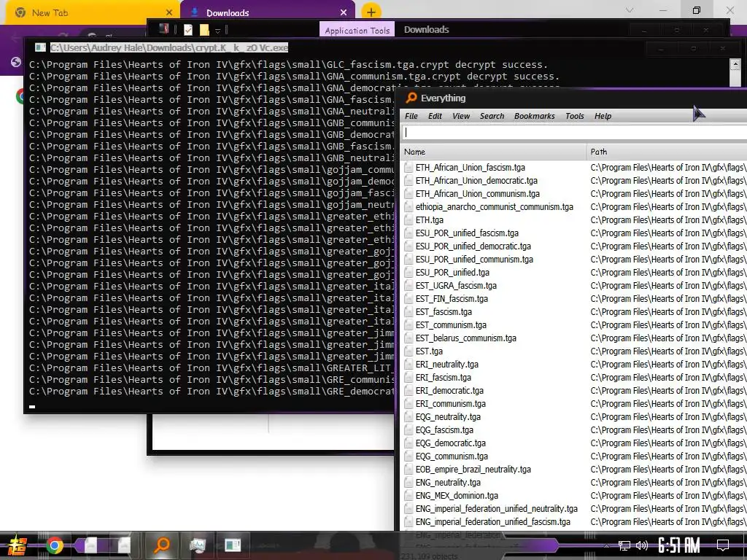Add a new Chrome tab with plus button
The width and height of the screenshot is (747, 560).
[371, 12]
